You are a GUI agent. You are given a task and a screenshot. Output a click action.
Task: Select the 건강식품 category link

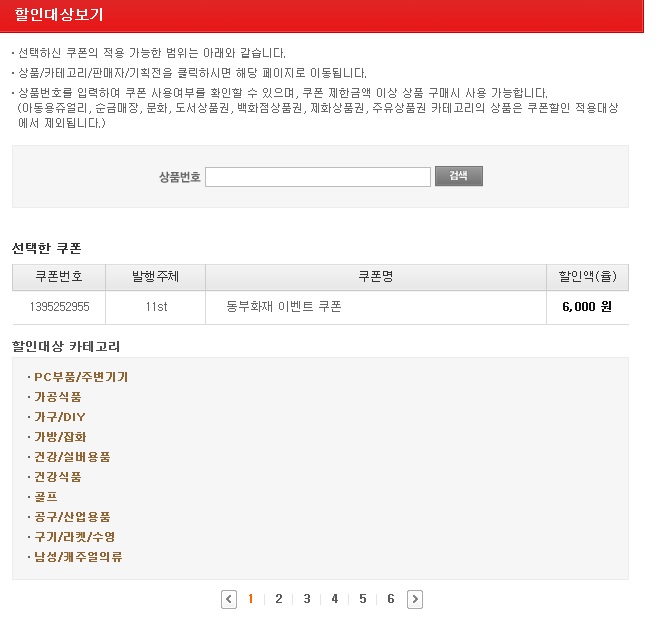[58, 477]
